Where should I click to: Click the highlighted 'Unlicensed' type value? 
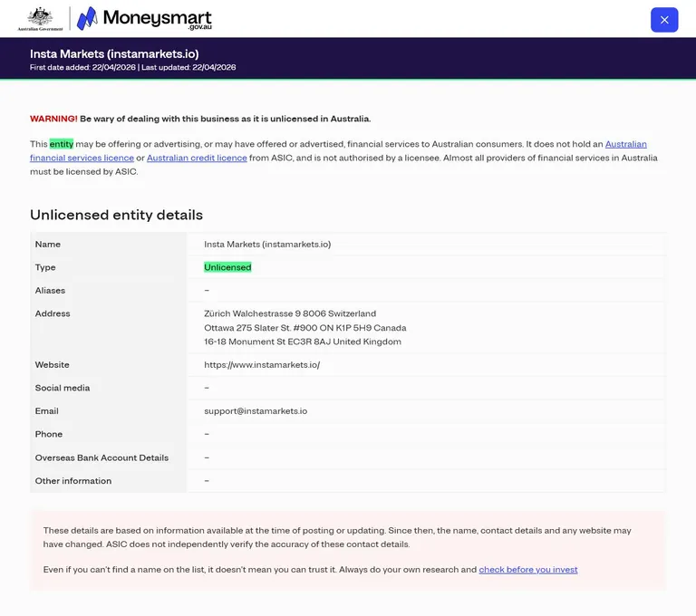227,267
